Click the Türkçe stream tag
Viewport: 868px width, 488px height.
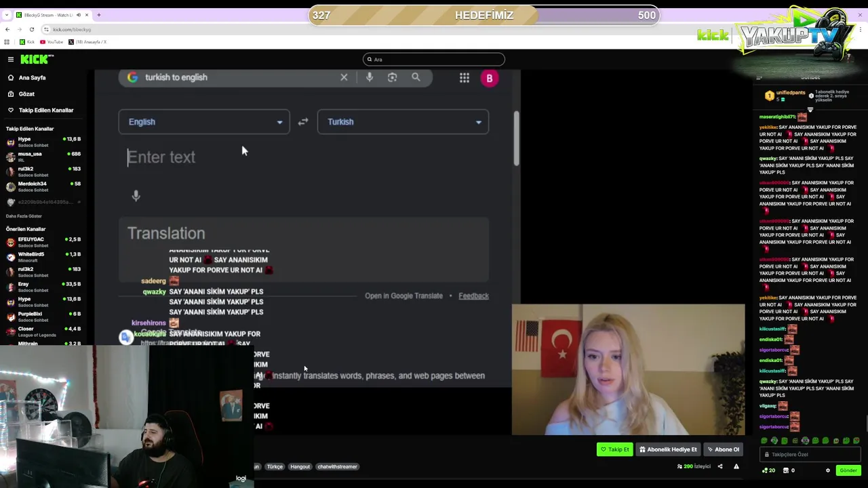[x=275, y=467]
